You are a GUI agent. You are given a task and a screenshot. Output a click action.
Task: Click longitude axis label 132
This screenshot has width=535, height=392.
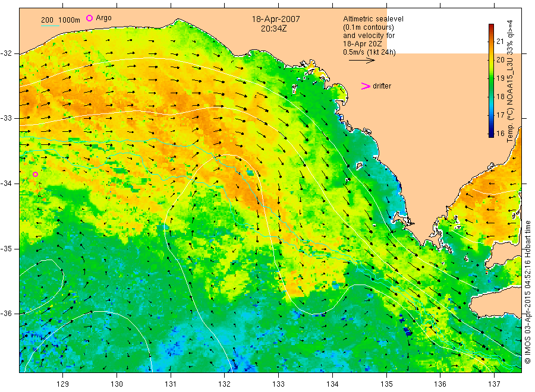(225, 384)
